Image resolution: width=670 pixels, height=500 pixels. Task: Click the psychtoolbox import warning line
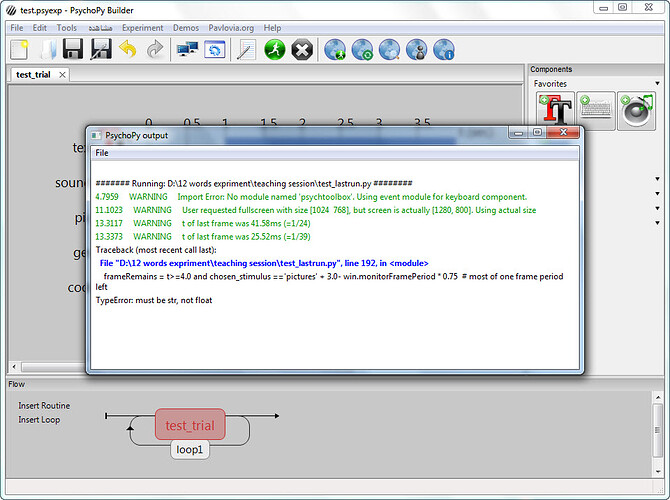click(x=311, y=197)
